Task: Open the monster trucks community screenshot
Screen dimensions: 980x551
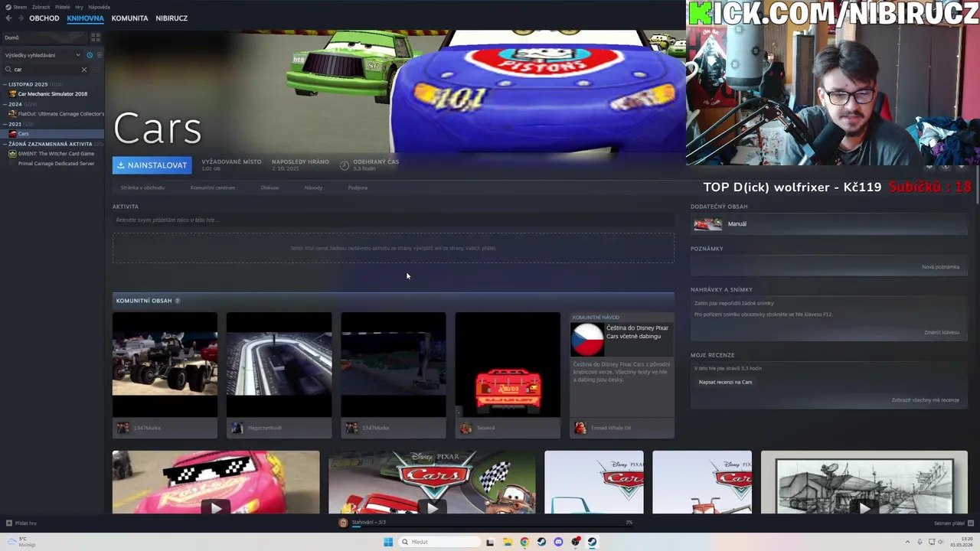Action: (165, 364)
